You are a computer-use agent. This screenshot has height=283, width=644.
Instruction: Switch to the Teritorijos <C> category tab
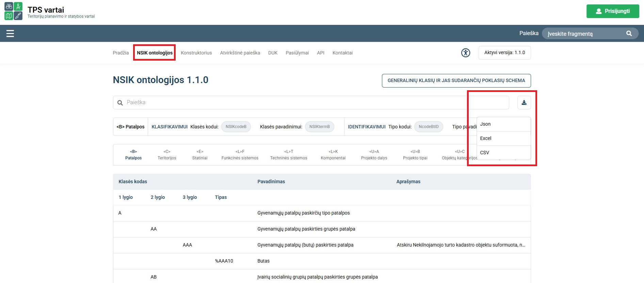(167, 155)
